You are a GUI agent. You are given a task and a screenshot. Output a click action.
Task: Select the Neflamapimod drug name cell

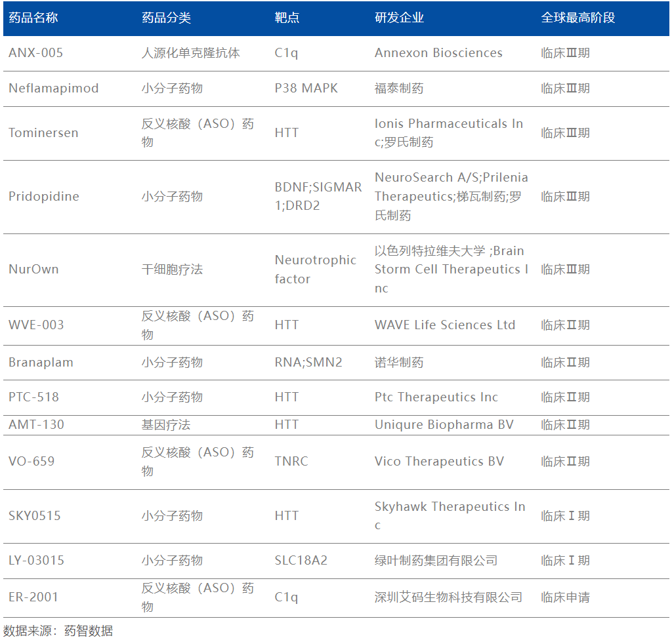[54, 89]
